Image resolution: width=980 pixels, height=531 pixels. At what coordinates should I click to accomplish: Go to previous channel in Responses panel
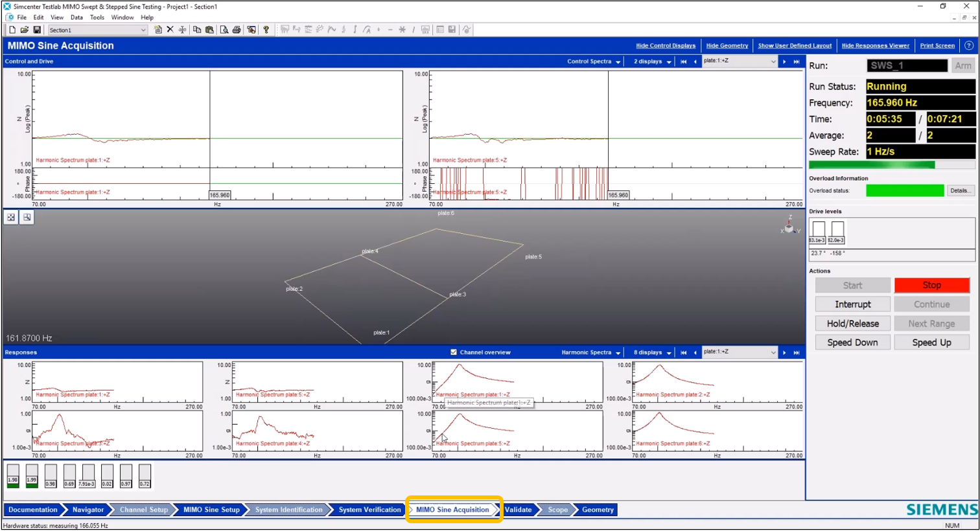(x=695, y=352)
